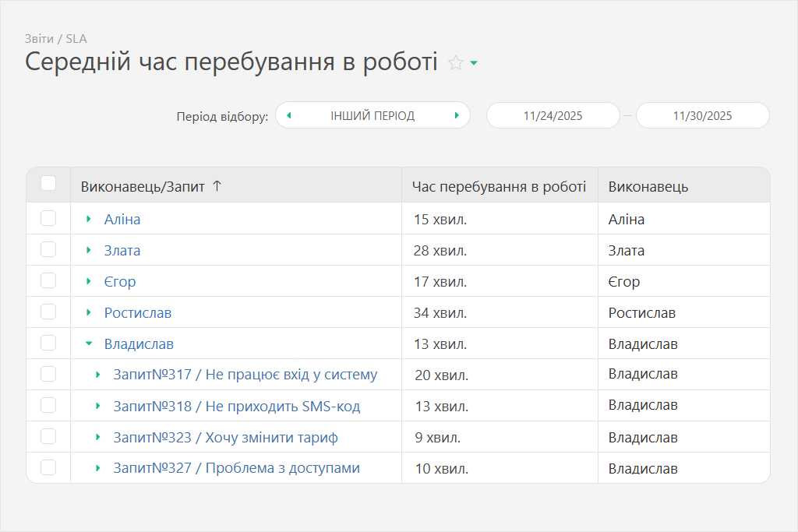
Task: Click the end date field 11/30/2025
Action: click(702, 116)
